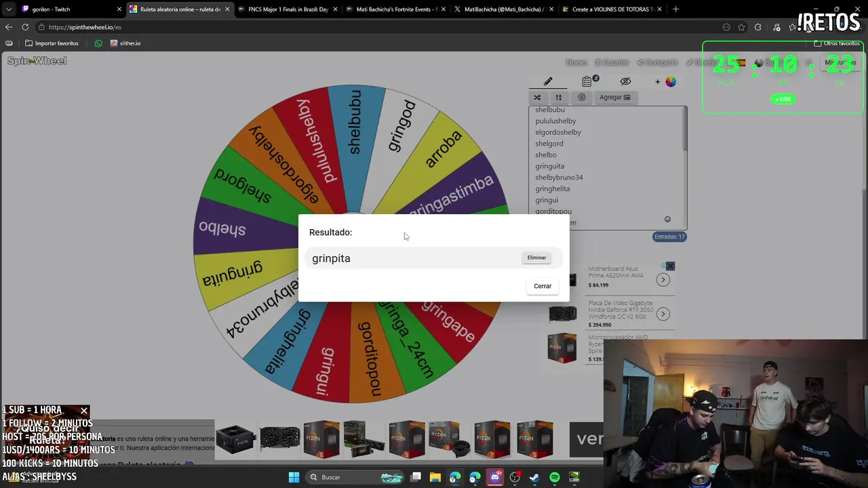The image size is (868, 488).
Task: Select the 'gringhelita' entry in list
Action: tap(553, 188)
